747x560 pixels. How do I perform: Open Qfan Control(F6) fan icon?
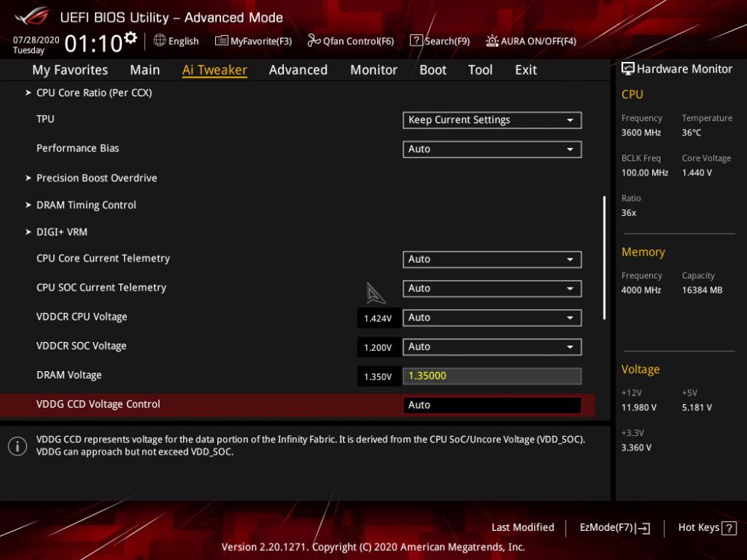(314, 41)
